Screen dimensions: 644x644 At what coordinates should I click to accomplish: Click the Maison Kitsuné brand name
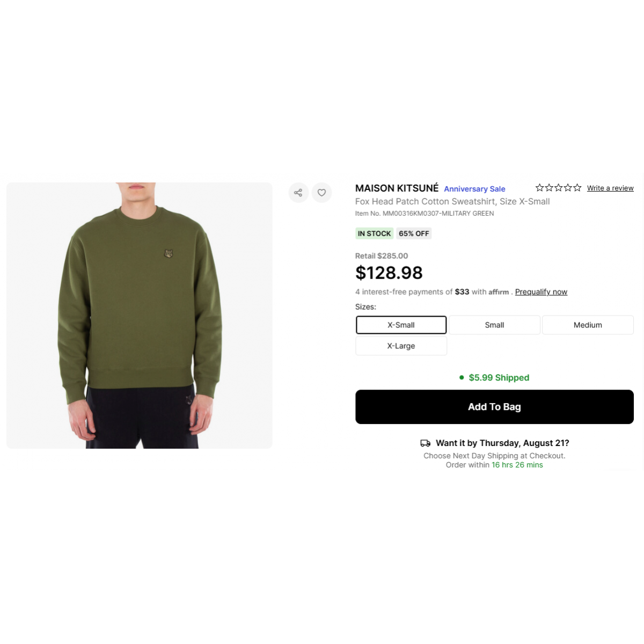pos(397,188)
